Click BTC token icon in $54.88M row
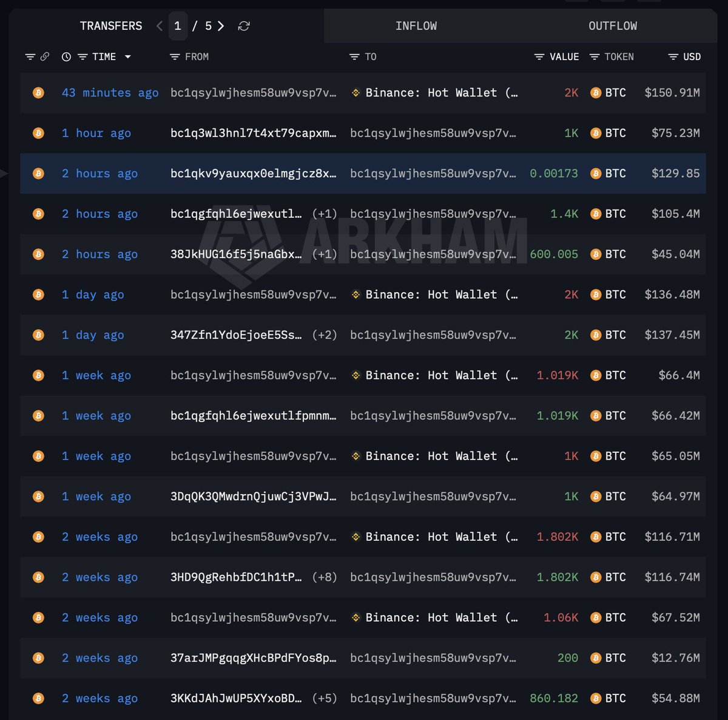The width and height of the screenshot is (728, 720). click(596, 698)
